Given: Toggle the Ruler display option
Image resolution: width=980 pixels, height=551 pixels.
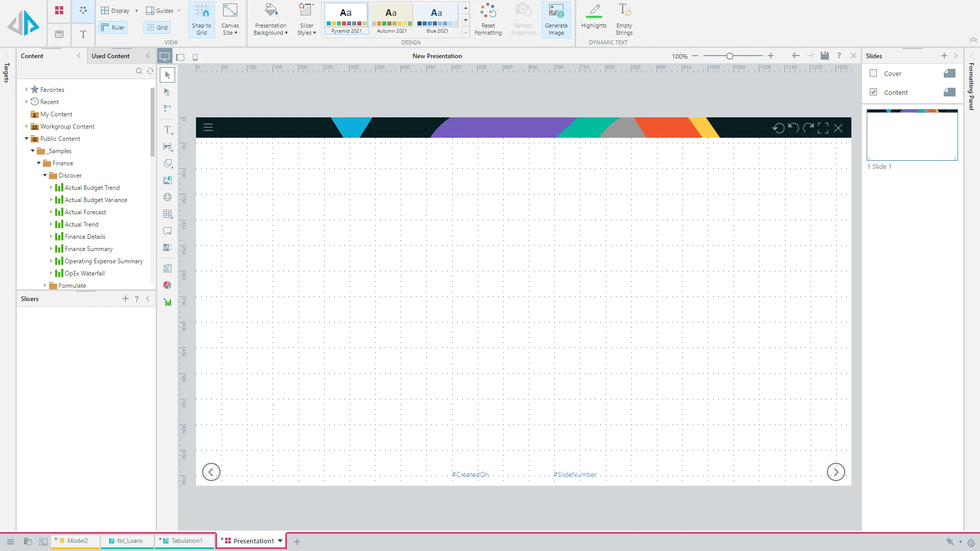Looking at the screenshot, I should [113, 28].
